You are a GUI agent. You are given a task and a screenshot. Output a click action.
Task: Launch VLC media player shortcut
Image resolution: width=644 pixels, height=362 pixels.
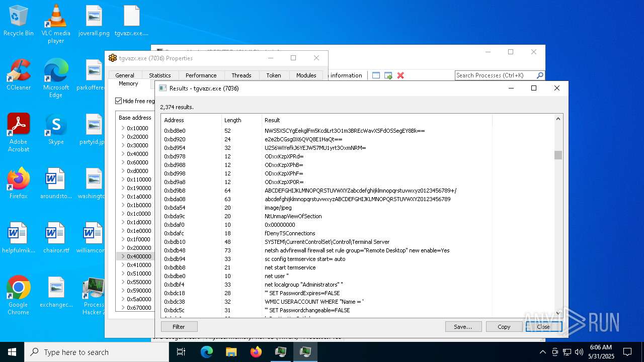pos(56,24)
